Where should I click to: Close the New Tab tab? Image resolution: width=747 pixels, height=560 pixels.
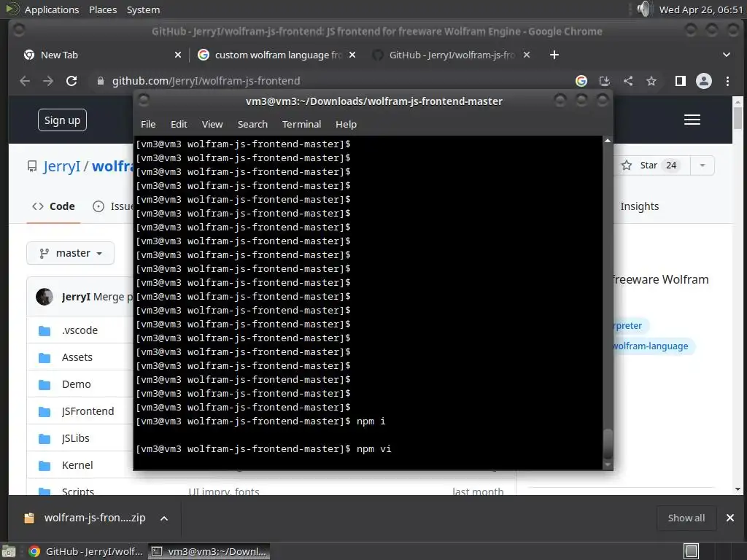tap(178, 55)
